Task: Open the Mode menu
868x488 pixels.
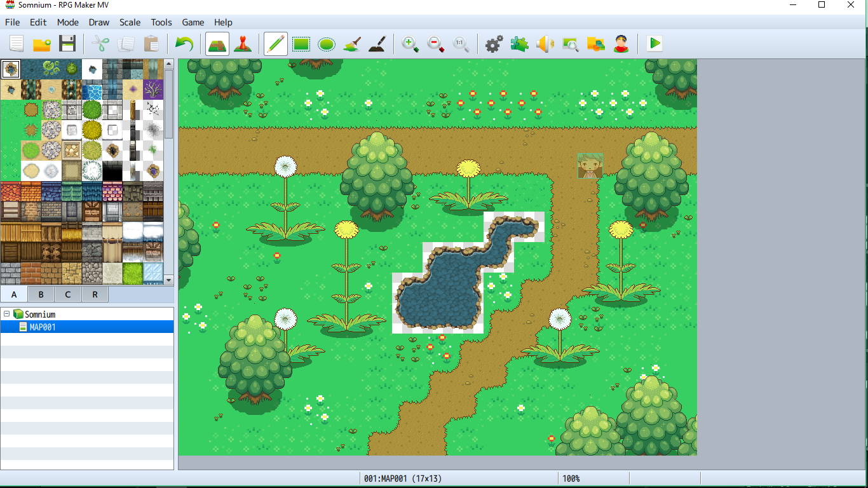Action: point(68,22)
